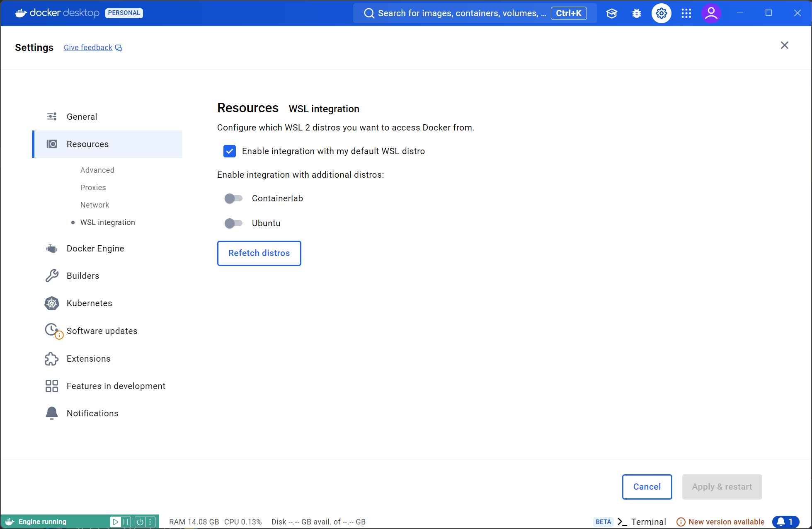Open the apps grid icon

pos(686,13)
